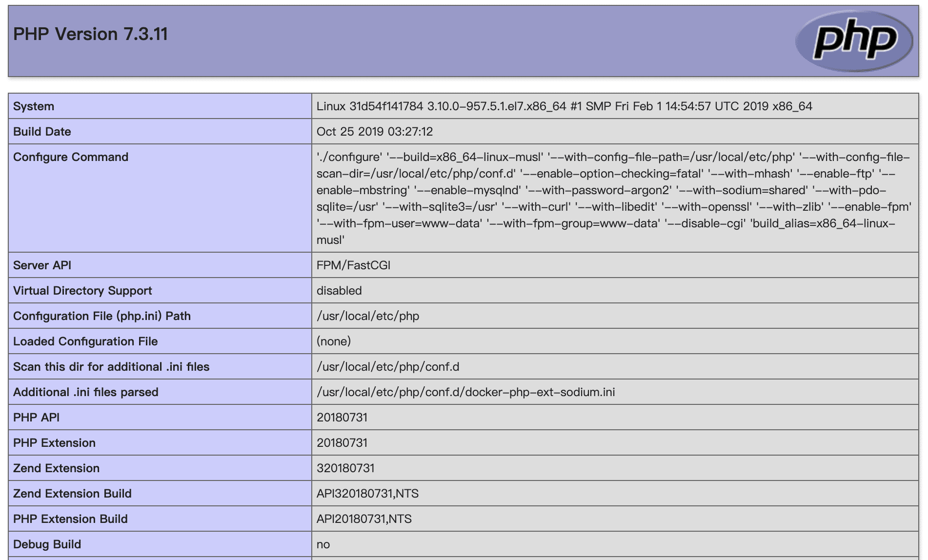Click the 'Server API' label
Screen dimensions: 928x560
click(42, 265)
